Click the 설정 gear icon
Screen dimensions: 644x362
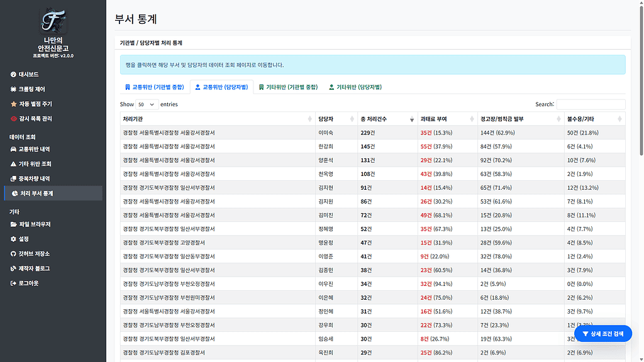(13, 239)
